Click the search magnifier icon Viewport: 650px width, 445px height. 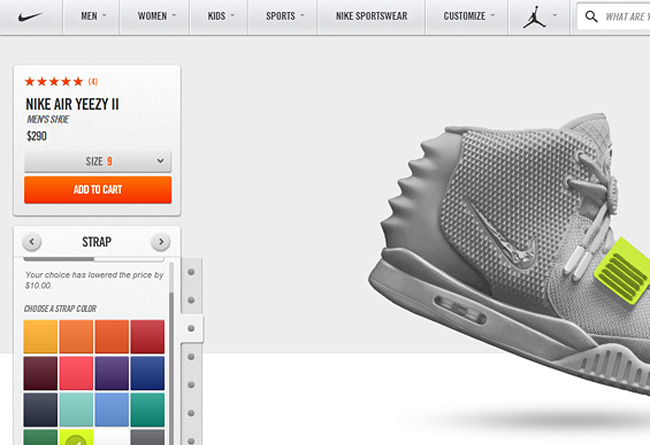(x=591, y=17)
